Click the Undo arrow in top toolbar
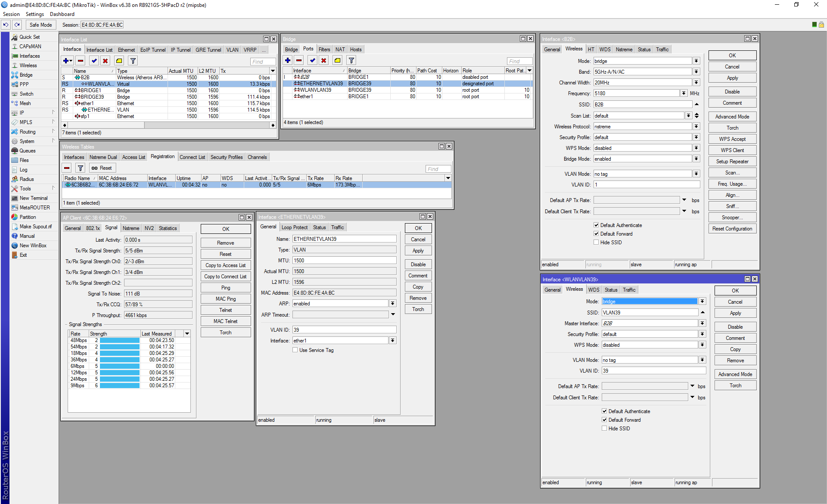This screenshot has width=827, height=504. point(6,25)
